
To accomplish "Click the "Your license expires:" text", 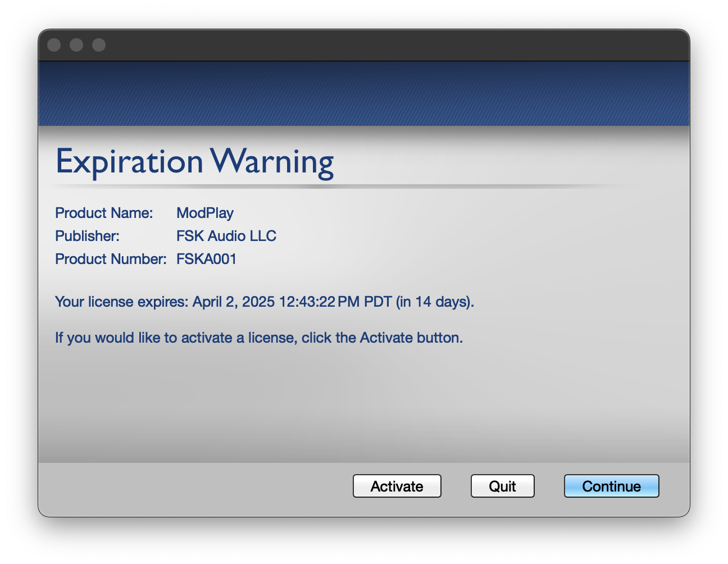I will coord(121,302).
